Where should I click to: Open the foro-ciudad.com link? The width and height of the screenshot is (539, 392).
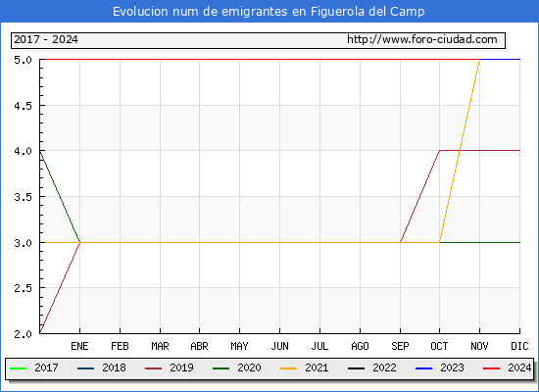(x=422, y=39)
